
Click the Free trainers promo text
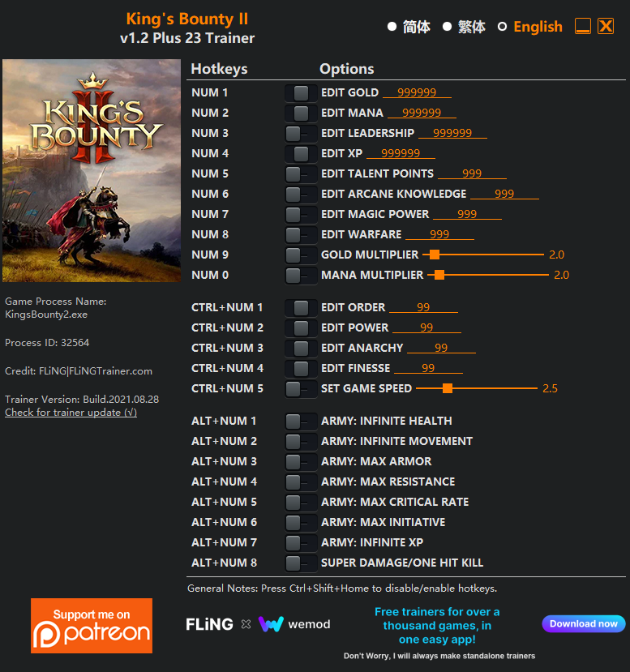tap(437, 625)
